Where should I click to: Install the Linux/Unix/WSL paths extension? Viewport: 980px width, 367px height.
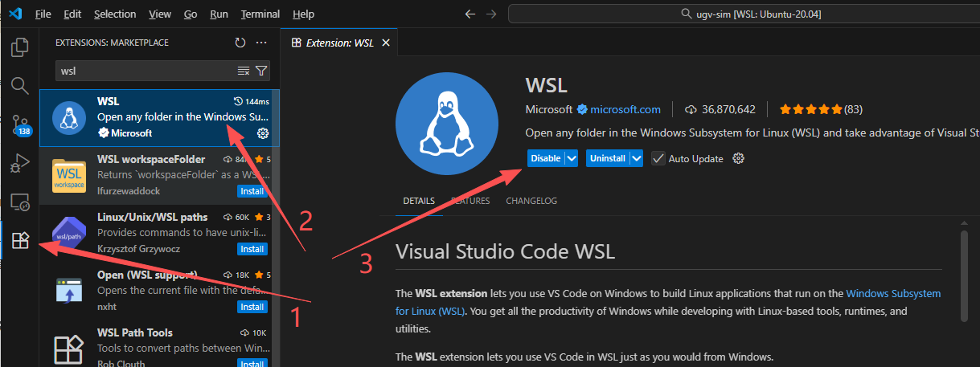(252, 249)
